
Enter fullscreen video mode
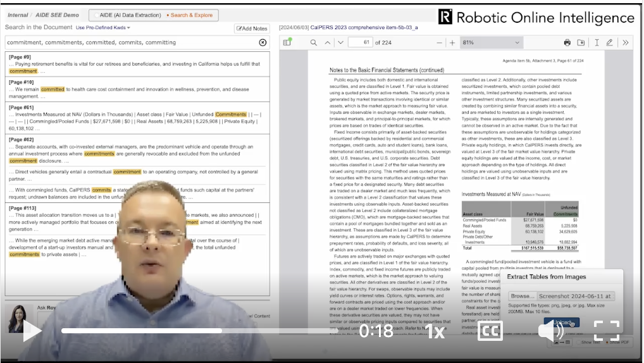pos(607,331)
